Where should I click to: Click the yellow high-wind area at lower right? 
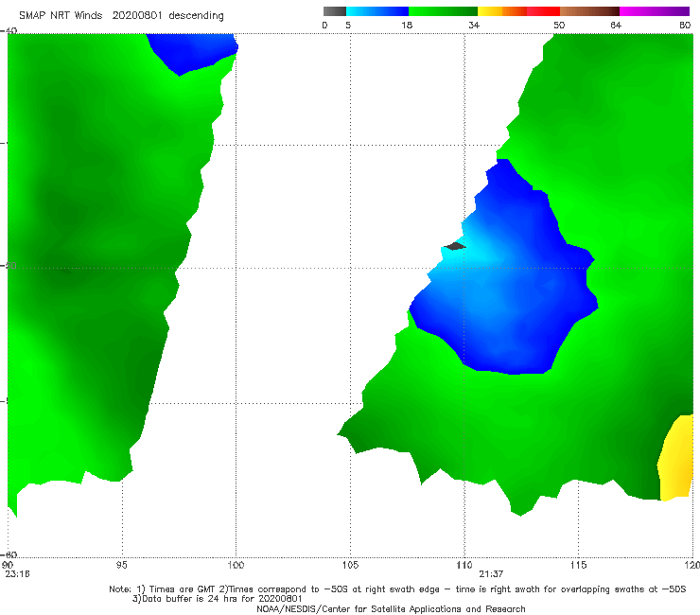coord(676,458)
